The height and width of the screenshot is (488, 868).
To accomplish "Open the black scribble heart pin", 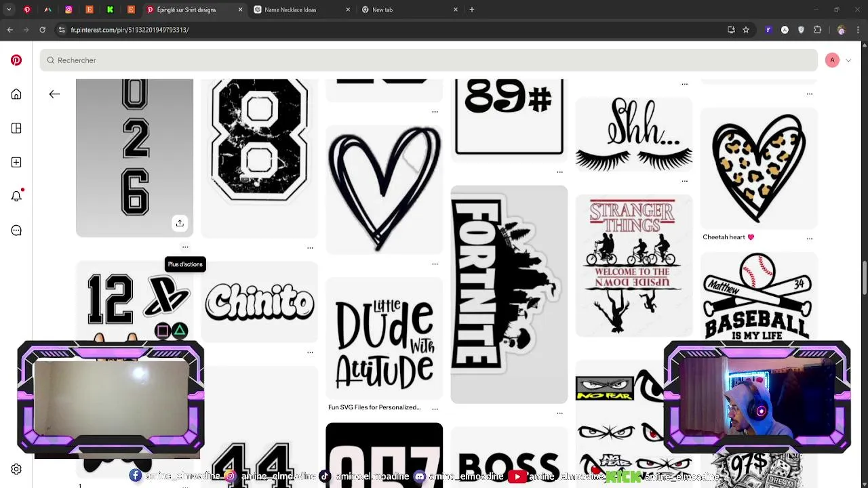I will [384, 189].
